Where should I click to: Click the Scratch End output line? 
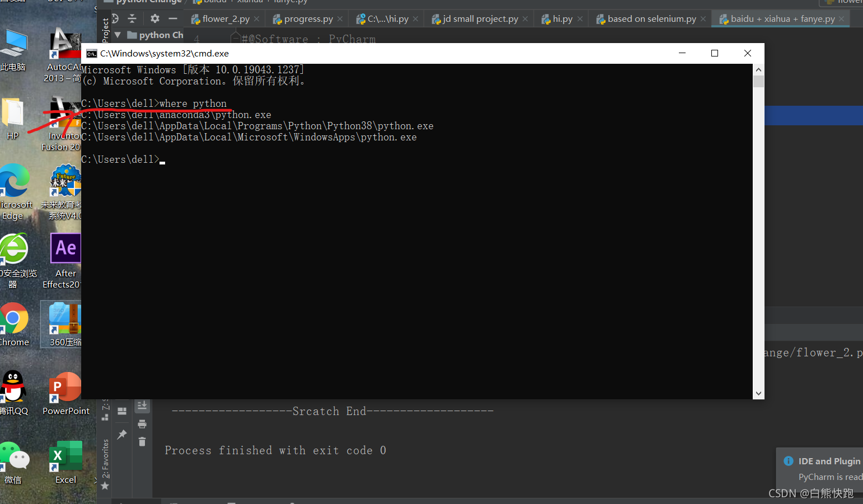coord(332,411)
